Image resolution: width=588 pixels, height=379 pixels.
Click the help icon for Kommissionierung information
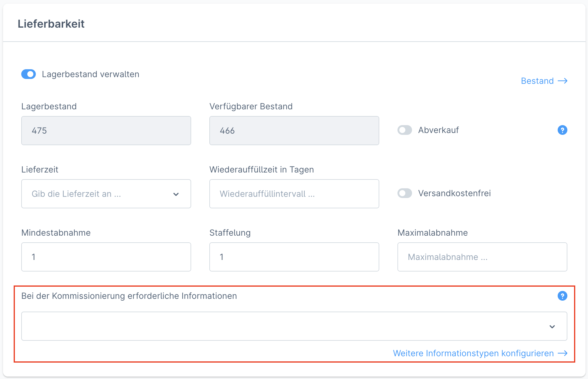click(x=562, y=295)
